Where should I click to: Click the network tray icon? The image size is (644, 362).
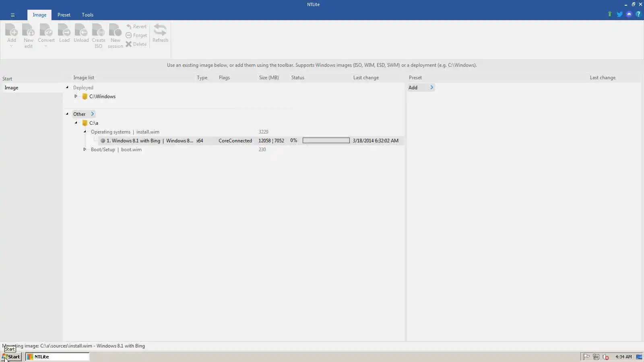596,357
